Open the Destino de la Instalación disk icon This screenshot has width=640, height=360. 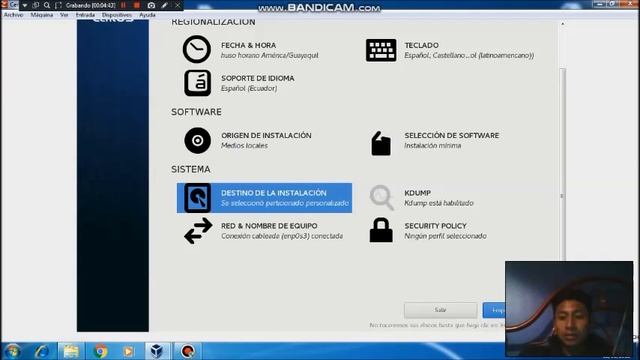198,198
